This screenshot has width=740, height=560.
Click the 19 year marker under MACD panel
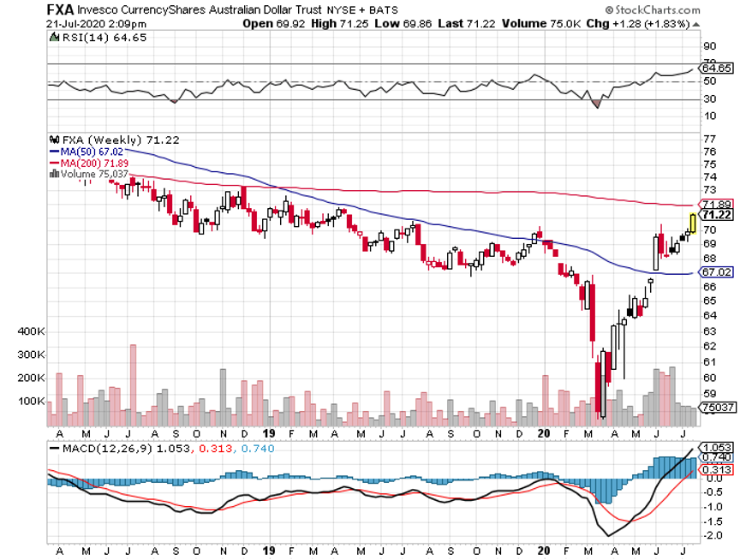[x=269, y=550]
